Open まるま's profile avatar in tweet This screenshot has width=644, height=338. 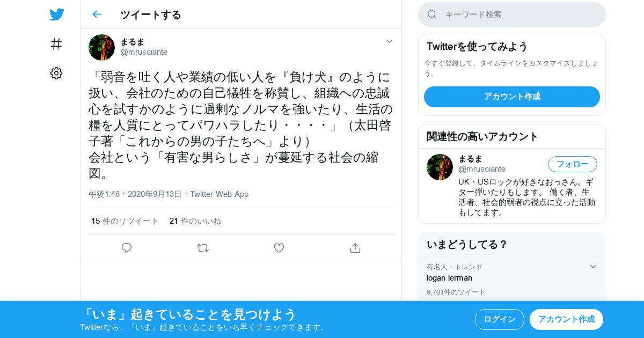pyautogui.click(x=101, y=47)
